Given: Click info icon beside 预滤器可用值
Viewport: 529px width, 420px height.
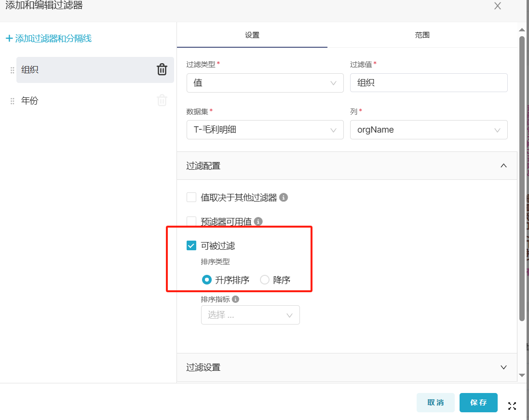Looking at the screenshot, I should coord(258,221).
